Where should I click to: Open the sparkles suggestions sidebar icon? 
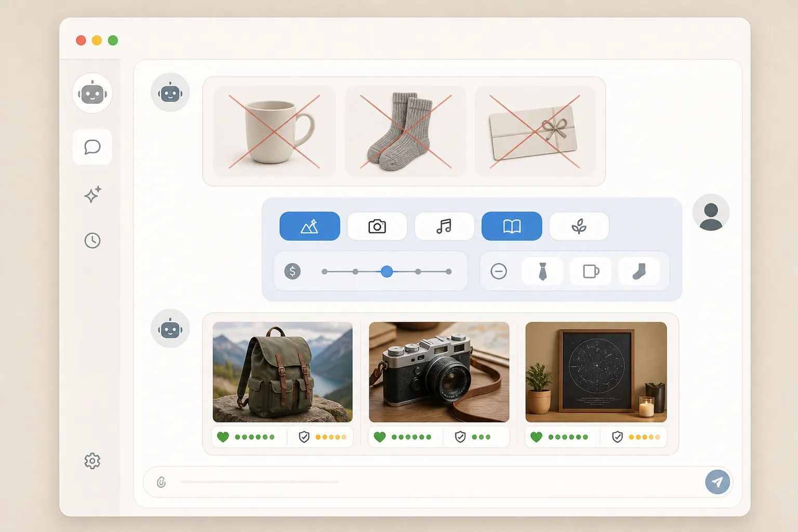[x=92, y=194]
